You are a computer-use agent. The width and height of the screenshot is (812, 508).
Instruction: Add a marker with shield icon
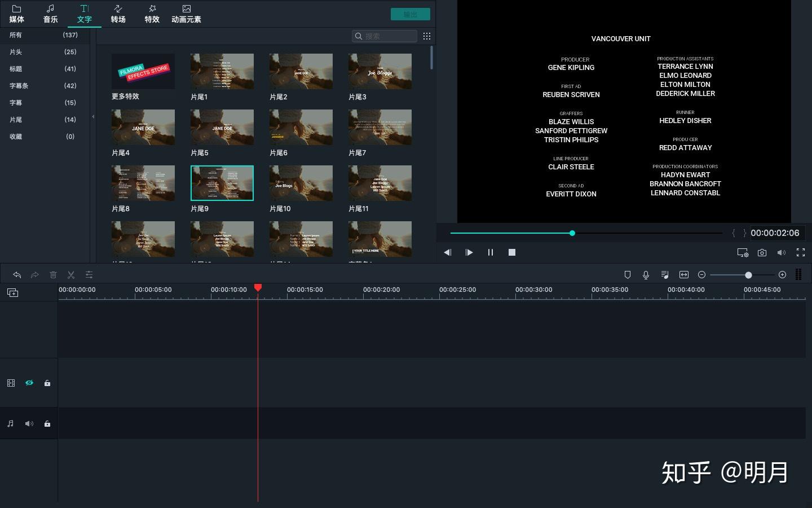pos(628,275)
